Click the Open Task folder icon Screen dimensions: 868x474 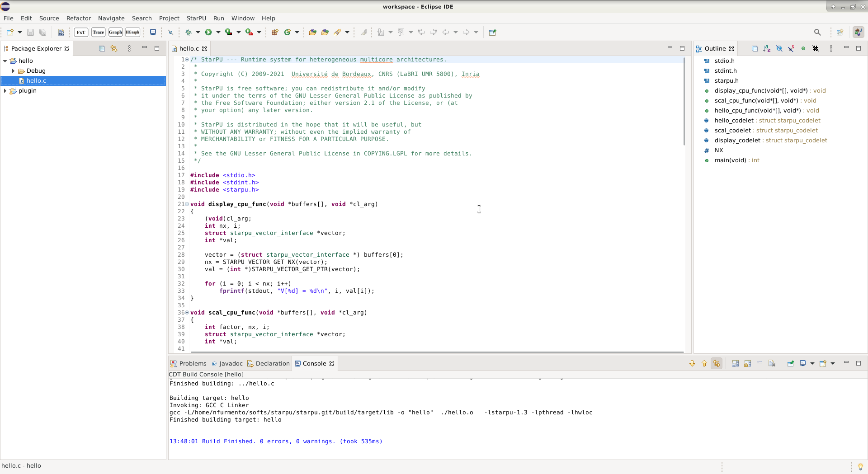[x=325, y=32]
